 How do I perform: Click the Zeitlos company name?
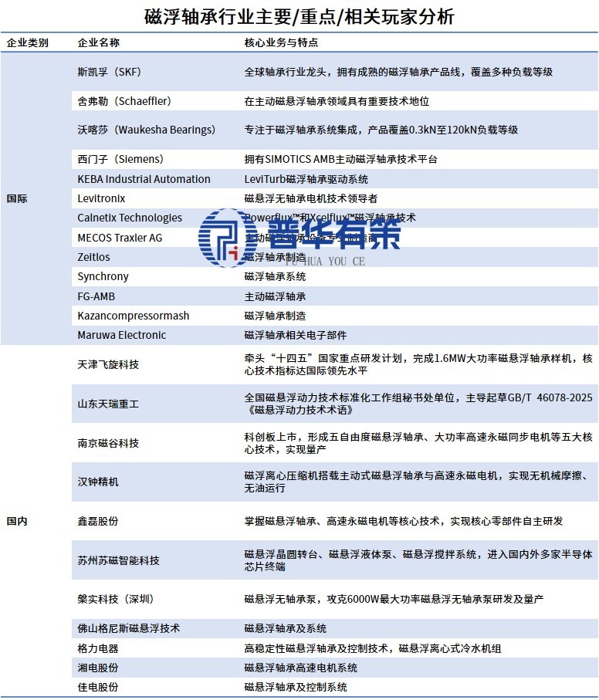[x=93, y=257]
